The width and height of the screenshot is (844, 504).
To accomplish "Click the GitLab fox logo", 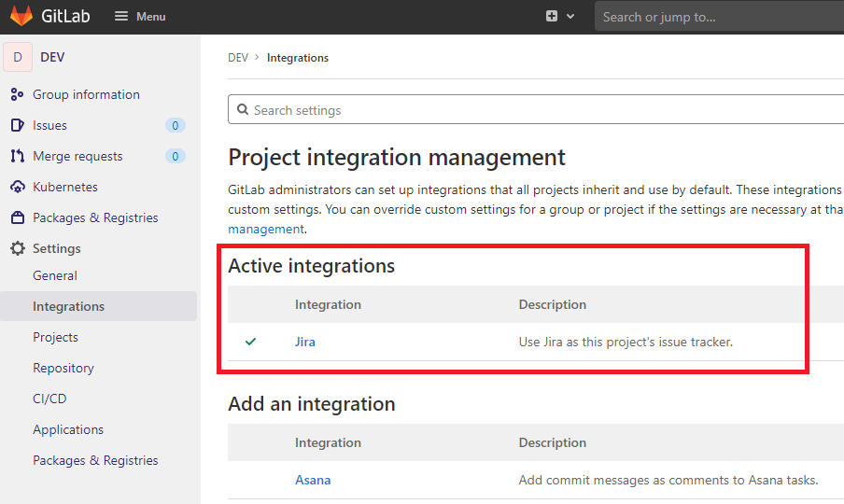I will [x=21, y=16].
